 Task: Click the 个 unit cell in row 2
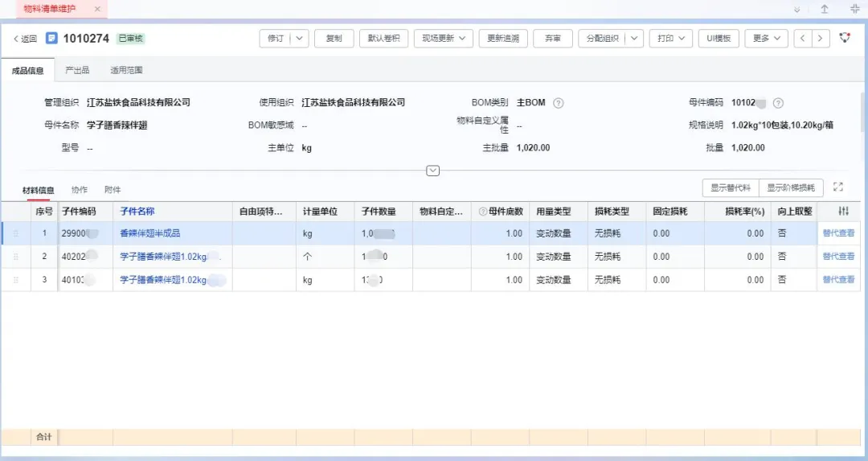(x=325, y=257)
